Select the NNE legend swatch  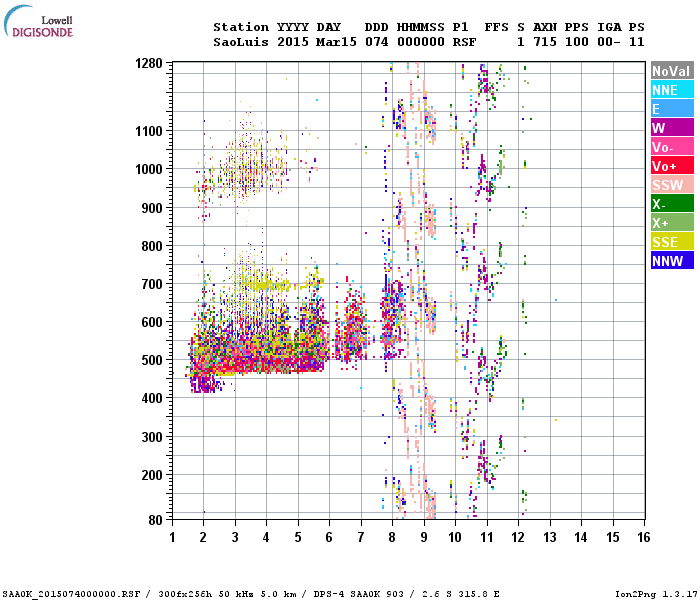(672, 90)
